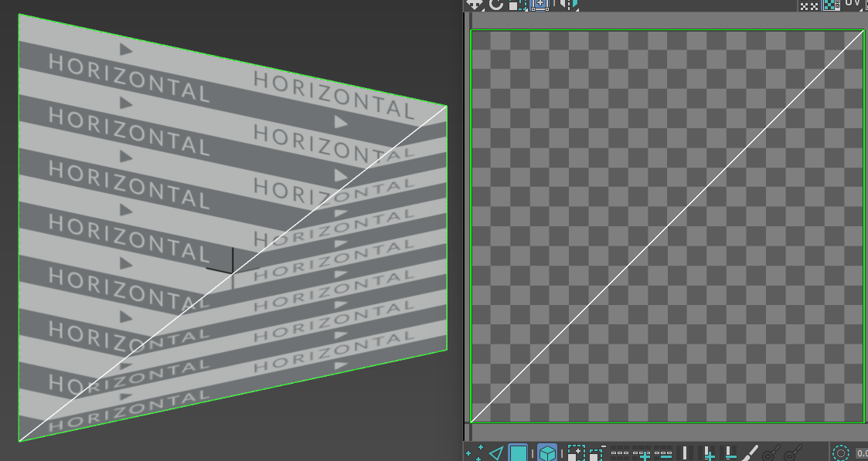Viewport: 868px width, 461px height.
Task: Activate the Paint Select brush tool
Action: pyautogui.click(x=750, y=453)
